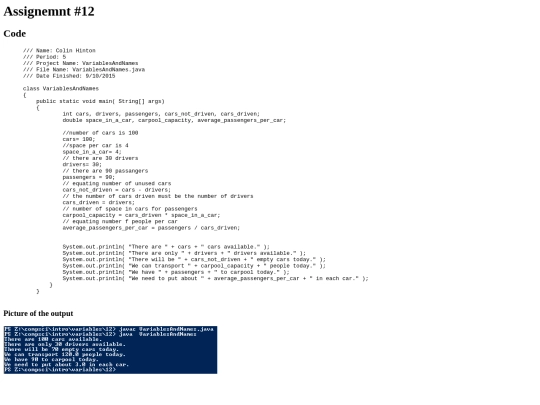Screen dimensions: 540x405
Task: Click the Date Finished comment line
Action: [69, 76]
